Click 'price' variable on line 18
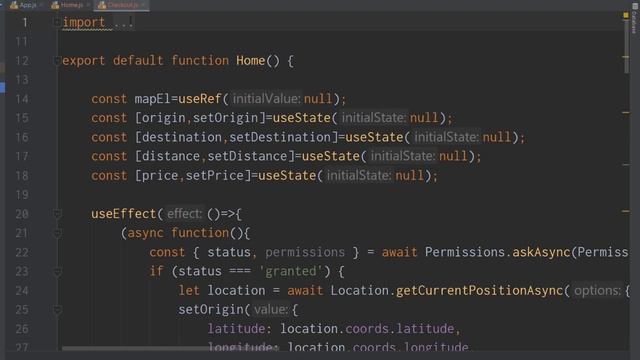The height and width of the screenshot is (360, 640). click(x=160, y=176)
